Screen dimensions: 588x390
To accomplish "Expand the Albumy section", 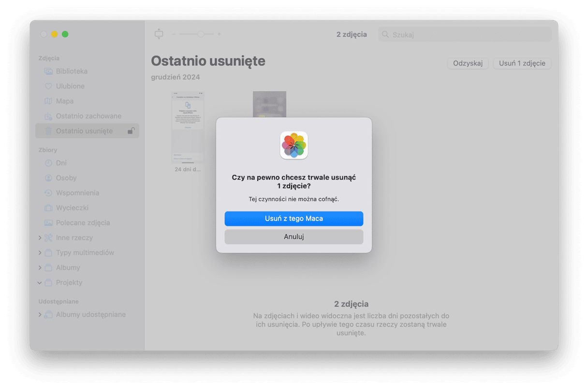I will (x=40, y=268).
